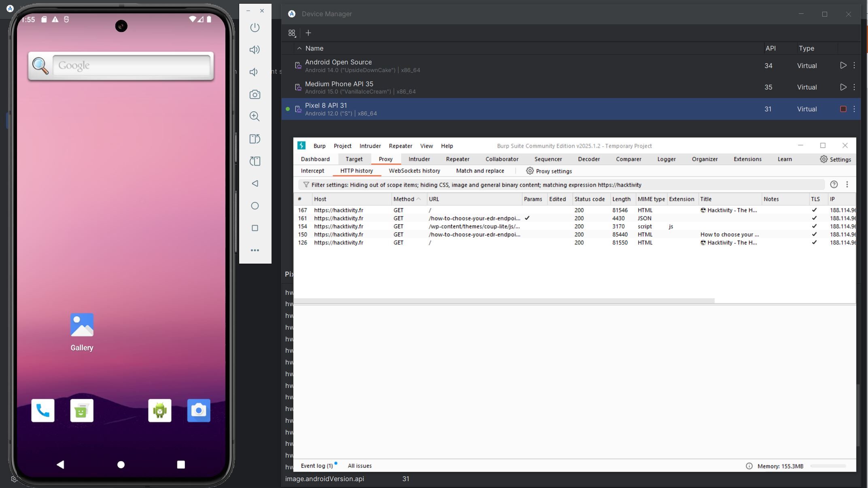Click the Google search field on phone
The height and width of the screenshot is (488, 868).
[x=132, y=66]
